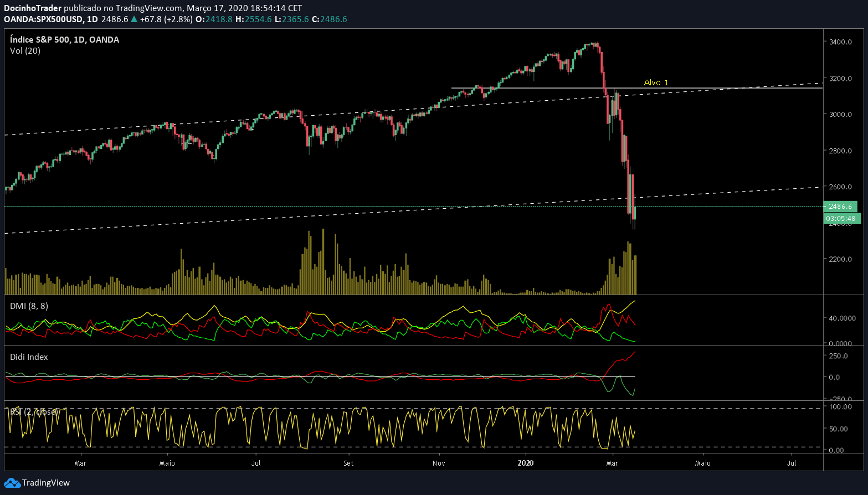Click the OANDA:SPX500USD symbol text in header
This screenshot has height=495, width=868.
[44, 19]
